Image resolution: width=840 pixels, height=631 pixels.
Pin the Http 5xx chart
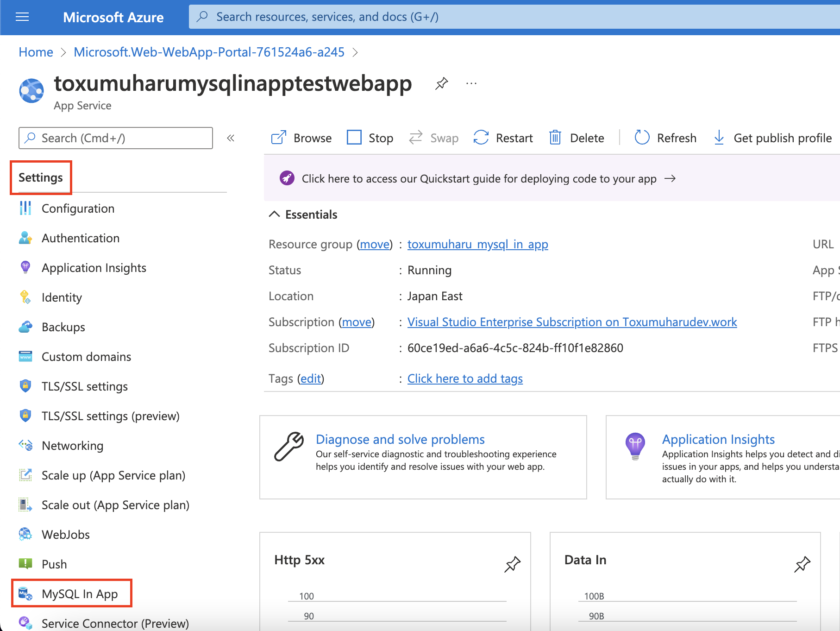pyautogui.click(x=512, y=565)
